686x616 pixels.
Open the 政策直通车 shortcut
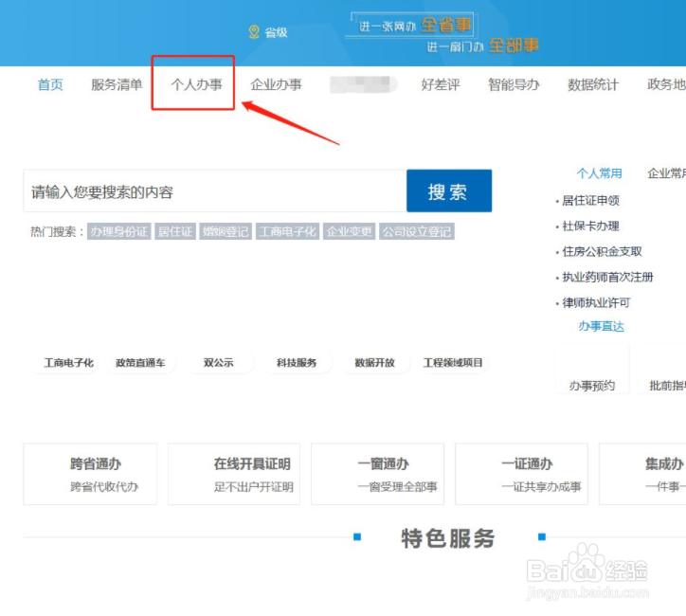[140, 363]
